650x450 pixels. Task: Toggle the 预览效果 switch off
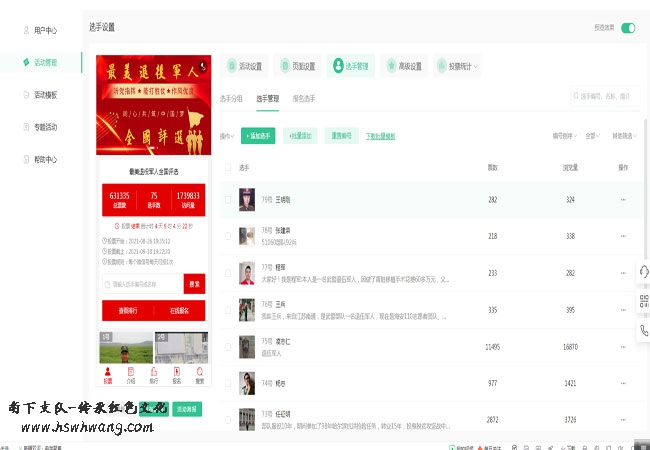click(x=628, y=28)
